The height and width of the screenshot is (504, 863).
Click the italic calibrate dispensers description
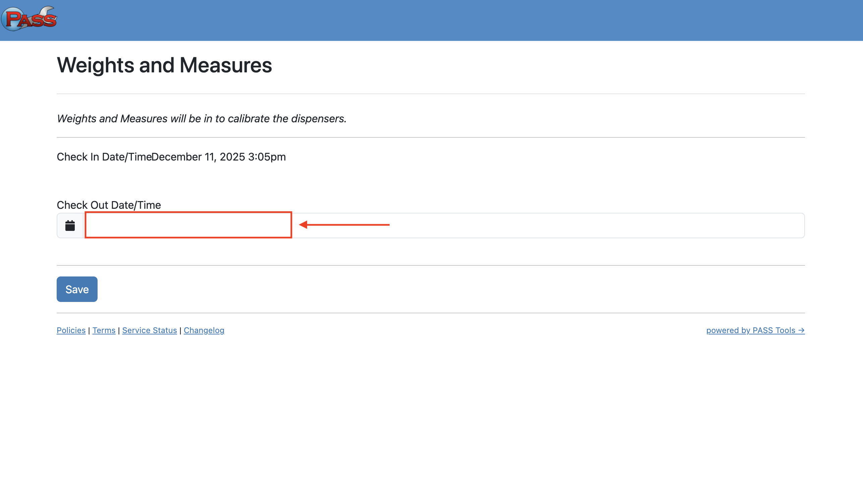[x=202, y=119]
